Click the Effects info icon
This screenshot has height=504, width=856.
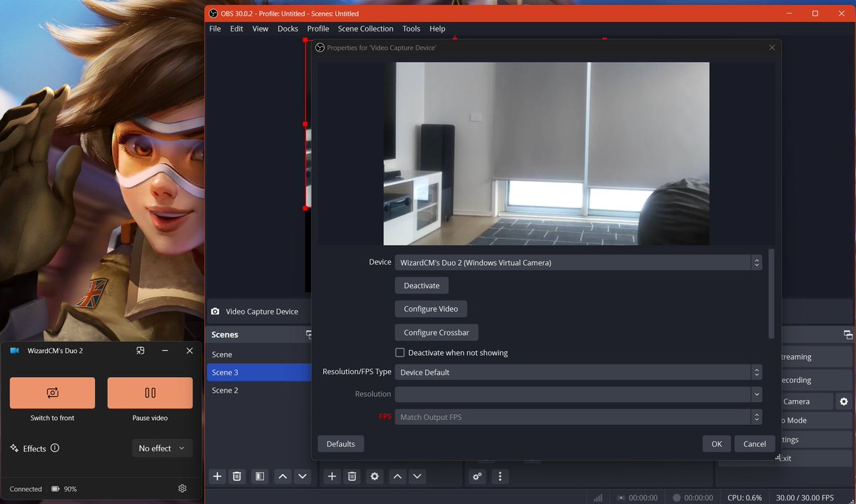[x=55, y=448]
